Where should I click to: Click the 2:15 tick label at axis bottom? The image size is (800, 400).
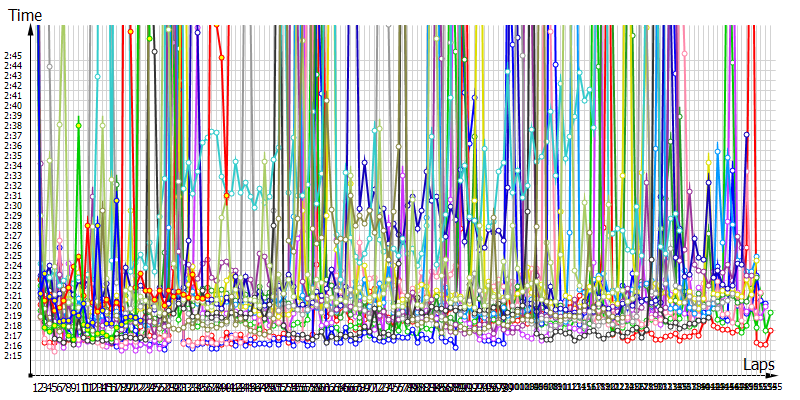coord(12,356)
